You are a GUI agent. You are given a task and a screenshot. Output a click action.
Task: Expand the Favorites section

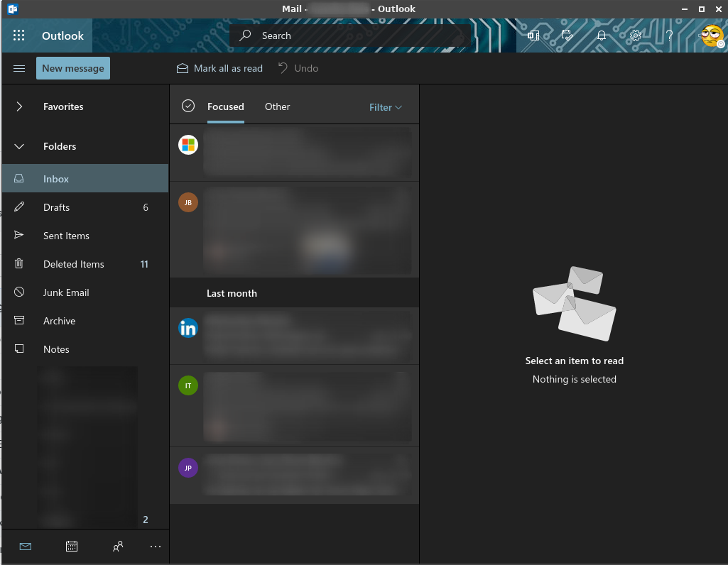[x=19, y=106]
